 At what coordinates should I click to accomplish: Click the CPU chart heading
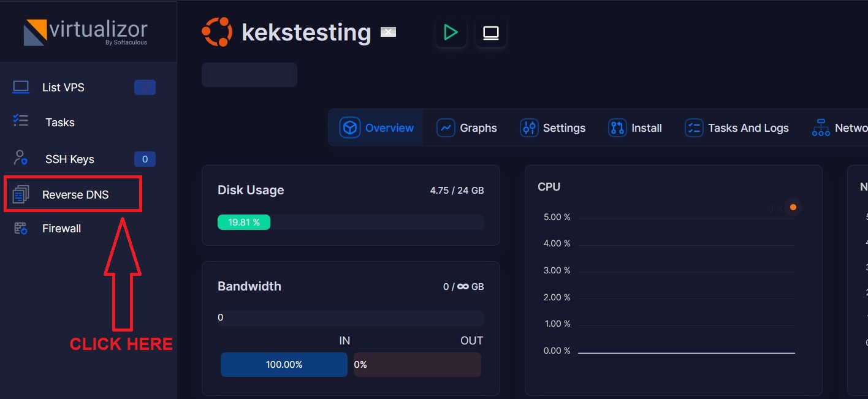point(549,187)
